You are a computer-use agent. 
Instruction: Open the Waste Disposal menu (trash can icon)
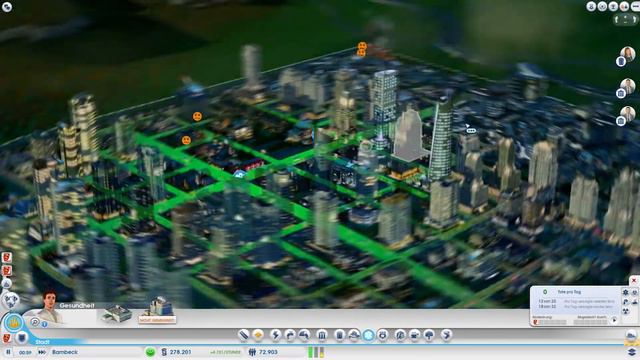(x=340, y=335)
